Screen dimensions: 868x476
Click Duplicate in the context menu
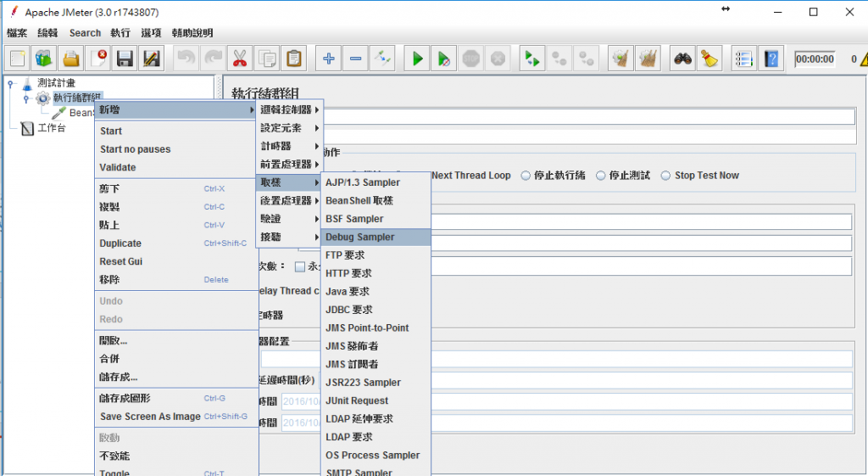pos(176,244)
